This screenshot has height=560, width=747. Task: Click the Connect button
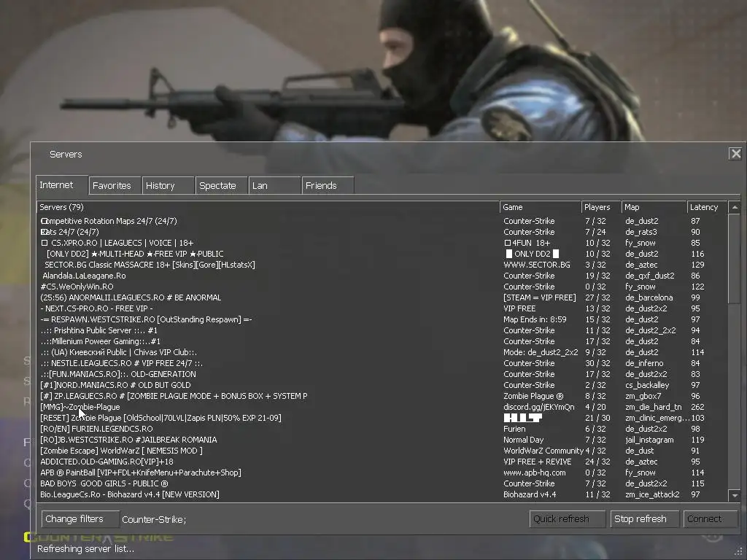[x=711, y=519]
